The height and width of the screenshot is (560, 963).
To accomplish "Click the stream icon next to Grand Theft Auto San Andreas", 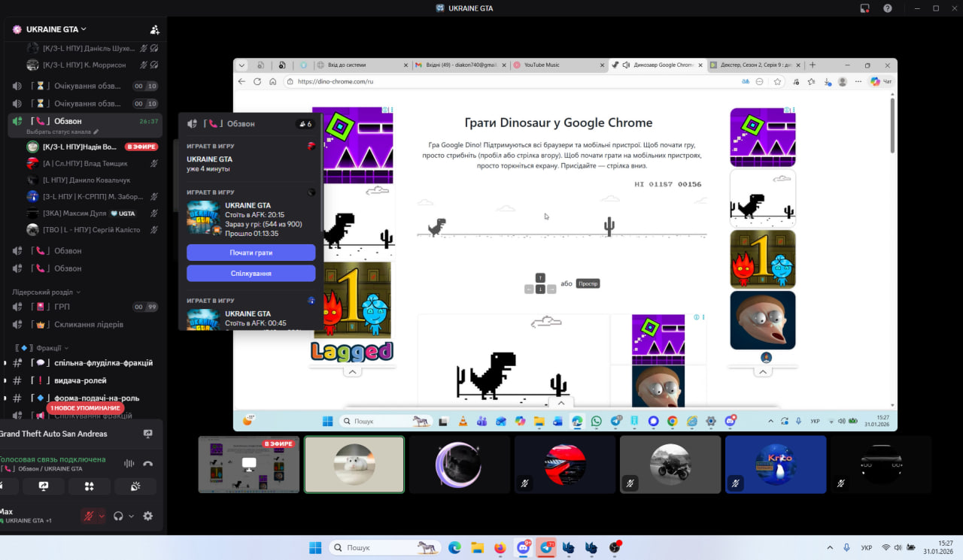I will click(x=147, y=434).
